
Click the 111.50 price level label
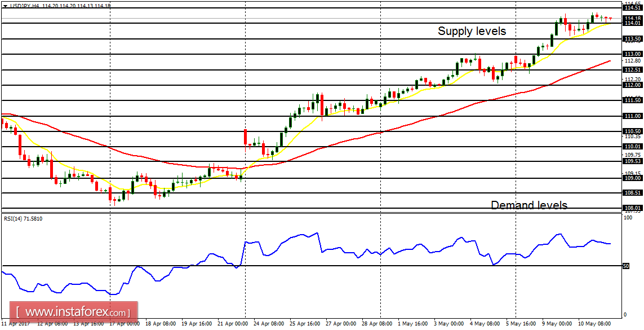coord(633,100)
